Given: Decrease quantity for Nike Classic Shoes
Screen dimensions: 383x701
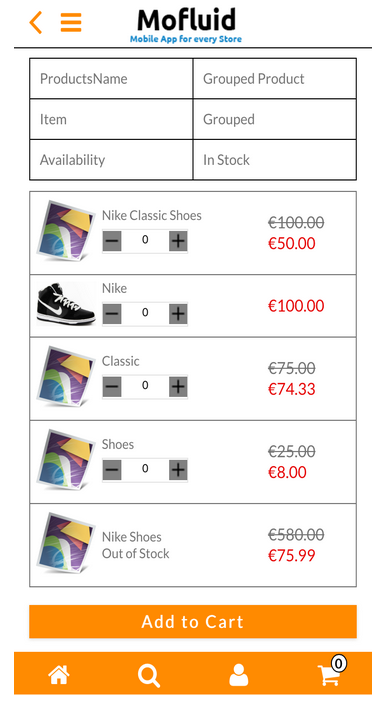Looking at the screenshot, I should pos(112,241).
